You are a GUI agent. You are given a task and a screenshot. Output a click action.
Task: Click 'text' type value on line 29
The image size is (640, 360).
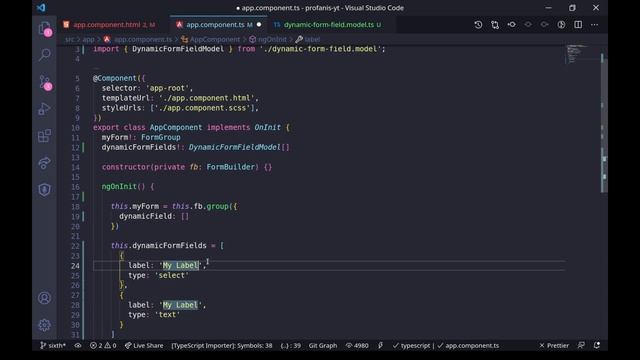click(167, 315)
